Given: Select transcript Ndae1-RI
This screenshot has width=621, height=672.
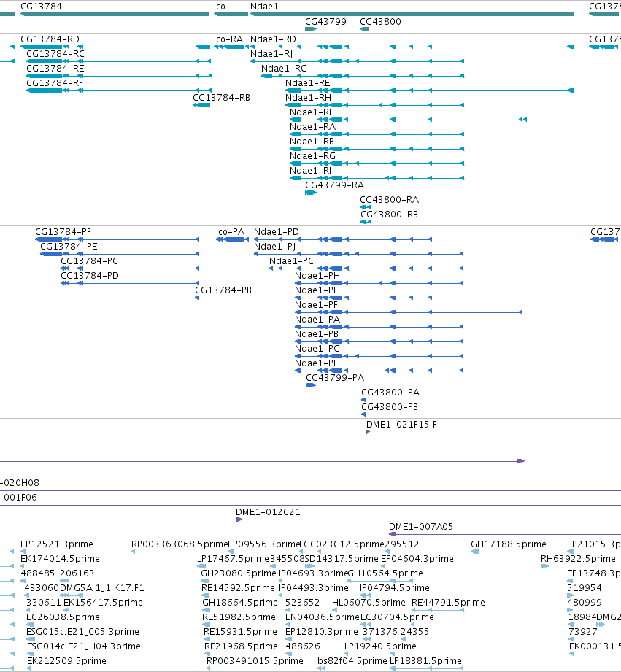Looking at the screenshot, I should pos(311,171).
